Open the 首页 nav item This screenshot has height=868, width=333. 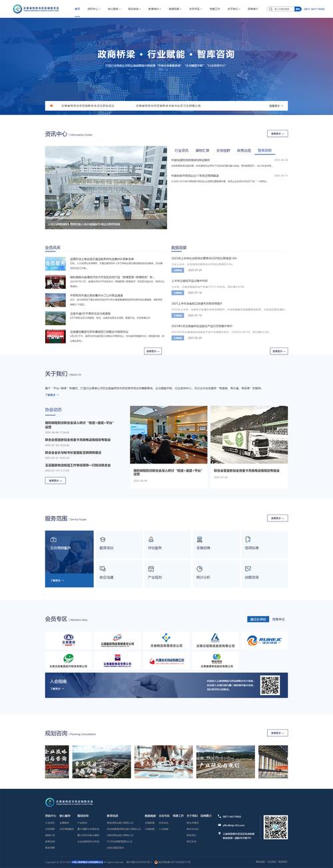pos(77,9)
